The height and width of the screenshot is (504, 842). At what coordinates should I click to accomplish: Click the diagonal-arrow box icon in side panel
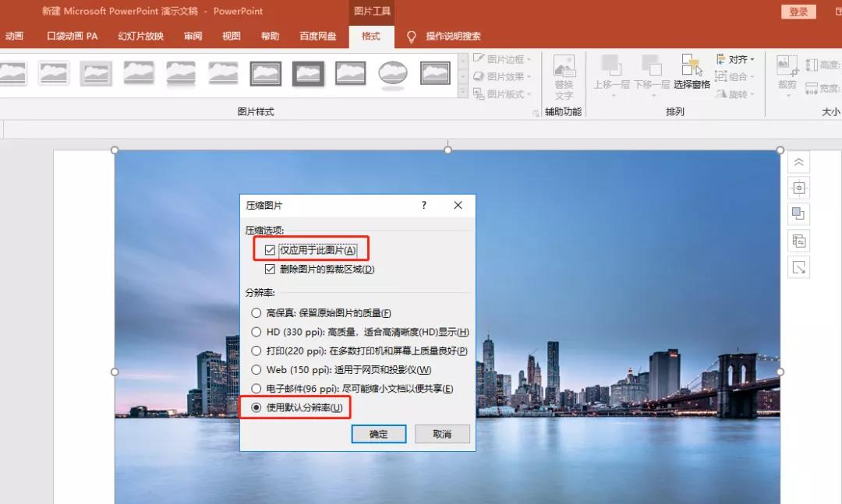pyautogui.click(x=798, y=267)
